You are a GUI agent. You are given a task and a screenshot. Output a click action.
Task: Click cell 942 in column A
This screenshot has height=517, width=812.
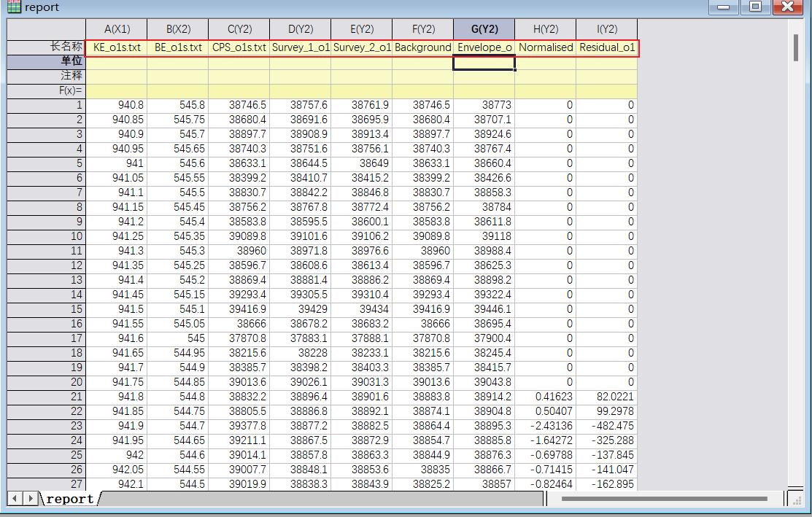[x=117, y=456]
